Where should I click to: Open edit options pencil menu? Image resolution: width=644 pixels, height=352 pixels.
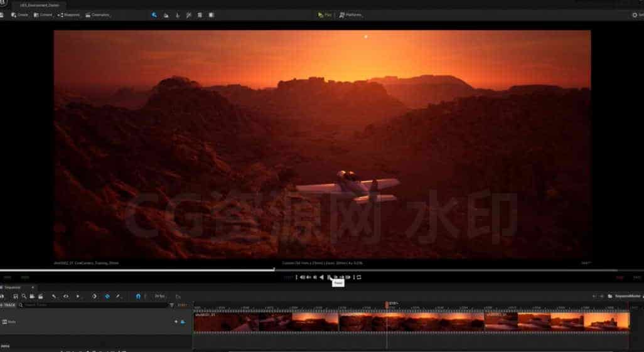tap(118, 296)
